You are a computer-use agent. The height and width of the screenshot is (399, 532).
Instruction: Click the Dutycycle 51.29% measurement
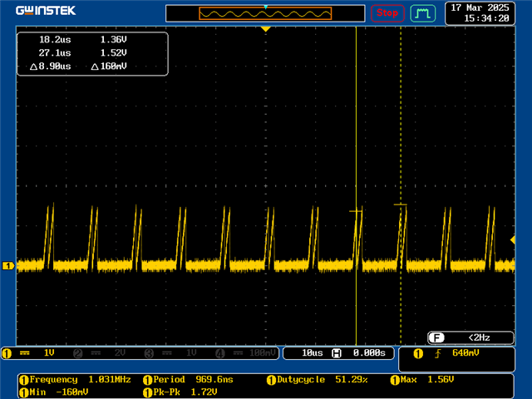[318, 380]
